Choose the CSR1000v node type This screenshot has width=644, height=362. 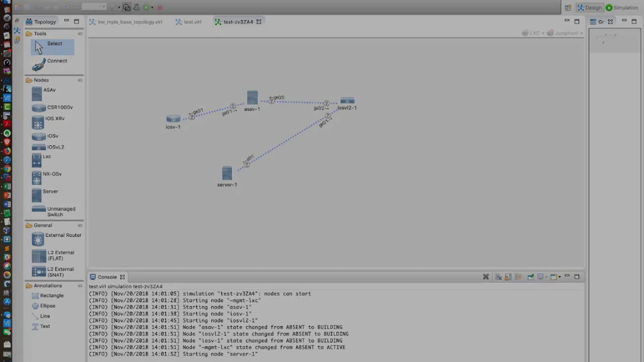pos(52,108)
